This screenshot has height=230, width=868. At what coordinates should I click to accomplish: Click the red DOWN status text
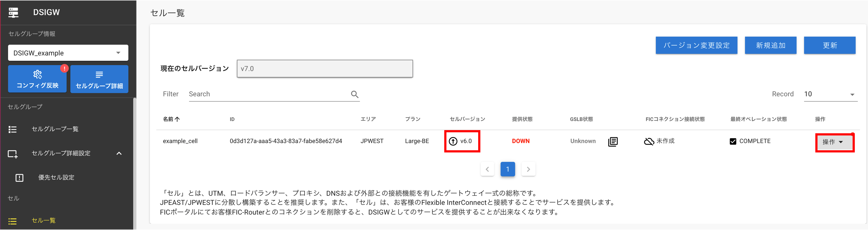click(x=521, y=141)
